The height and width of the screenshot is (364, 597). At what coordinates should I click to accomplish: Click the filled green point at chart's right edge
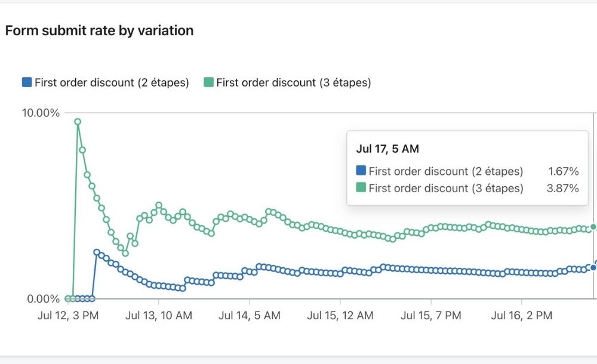(x=593, y=227)
